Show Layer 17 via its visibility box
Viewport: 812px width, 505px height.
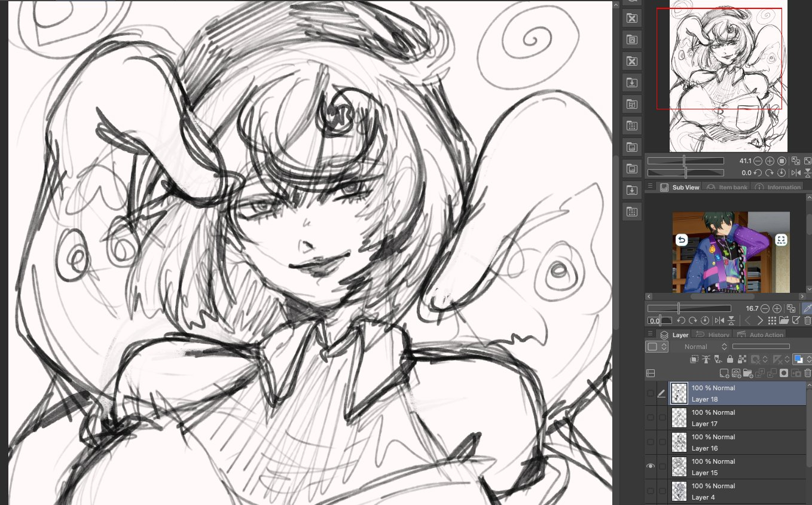[651, 417]
